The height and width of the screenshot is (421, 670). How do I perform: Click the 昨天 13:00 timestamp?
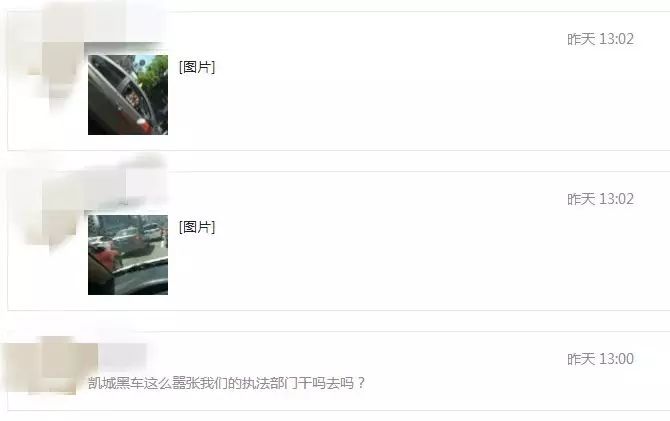point(600,359)
